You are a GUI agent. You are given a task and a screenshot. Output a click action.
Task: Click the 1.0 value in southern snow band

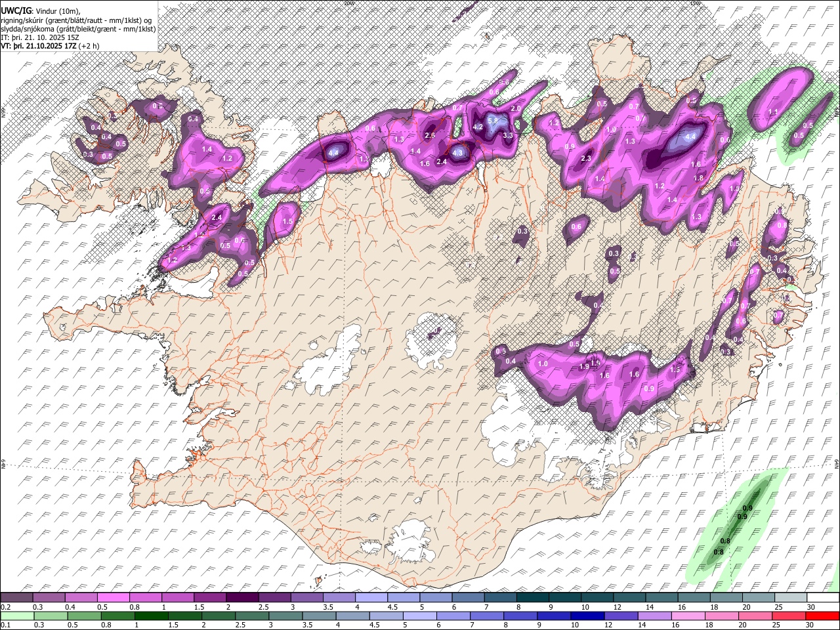pyautogui.click(x=543, y=364)
